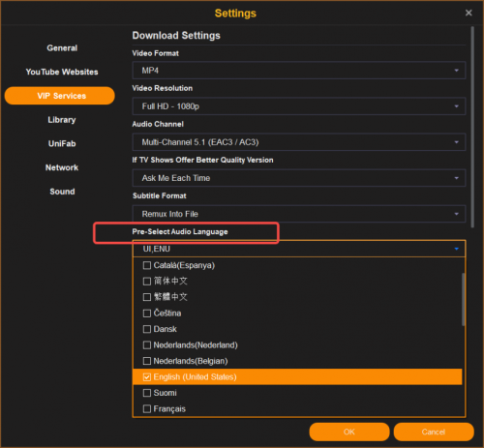Close the Settings dialog with the X icon
484x448 pixels.
[x=469, y=13]
